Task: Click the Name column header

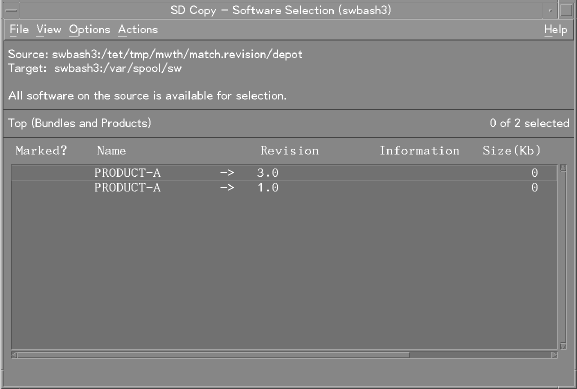Action: pos(111,151)
